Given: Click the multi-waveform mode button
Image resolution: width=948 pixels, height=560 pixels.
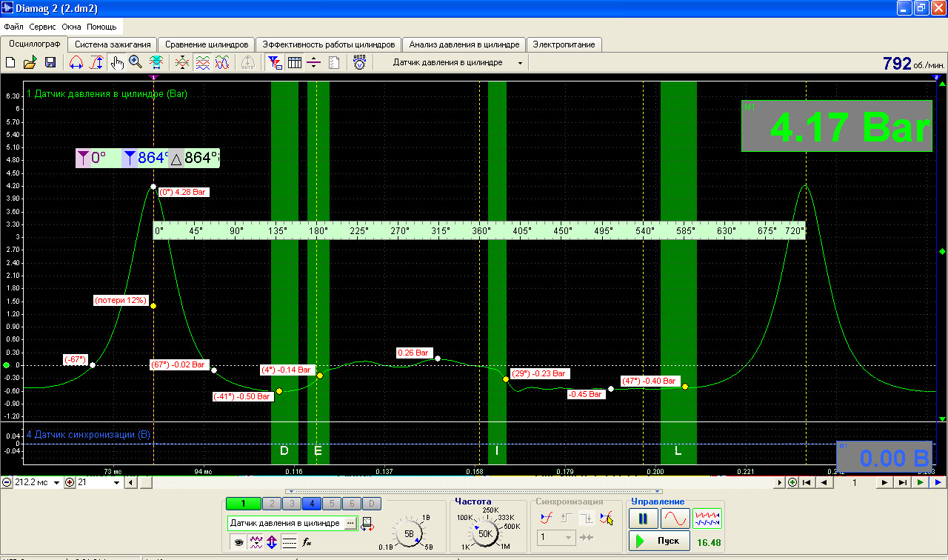Looking at the screenshot, I should (707, 519).
